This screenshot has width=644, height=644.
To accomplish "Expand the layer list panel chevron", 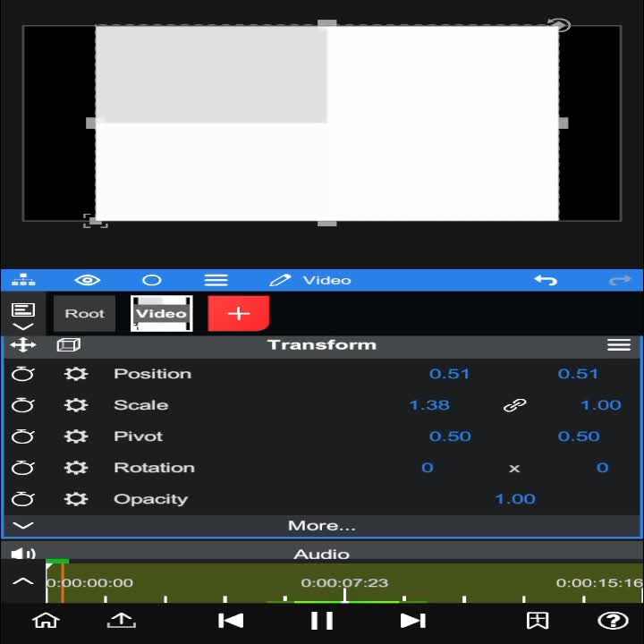I will click(x=23, y=327).
